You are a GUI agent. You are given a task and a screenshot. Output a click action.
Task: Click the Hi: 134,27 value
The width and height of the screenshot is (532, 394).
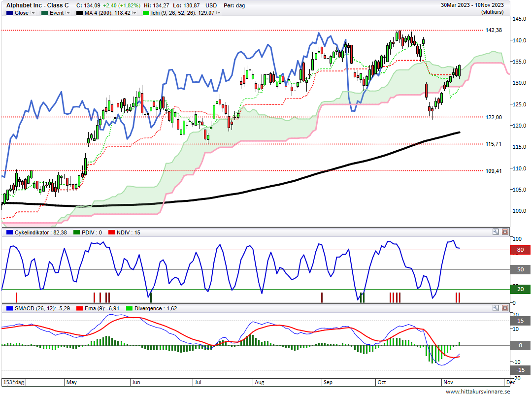coord(156,5)
